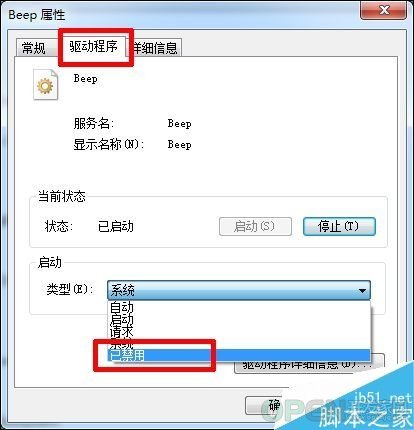
Task: Switch to the 常规 tab
Action: (x=34, y=48)
